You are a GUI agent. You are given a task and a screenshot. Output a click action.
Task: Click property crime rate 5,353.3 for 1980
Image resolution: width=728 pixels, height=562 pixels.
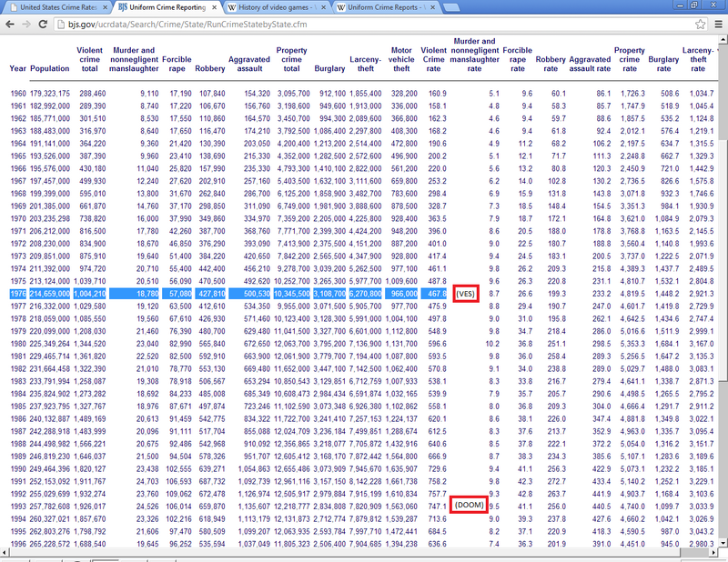click(x=632, y=344)
